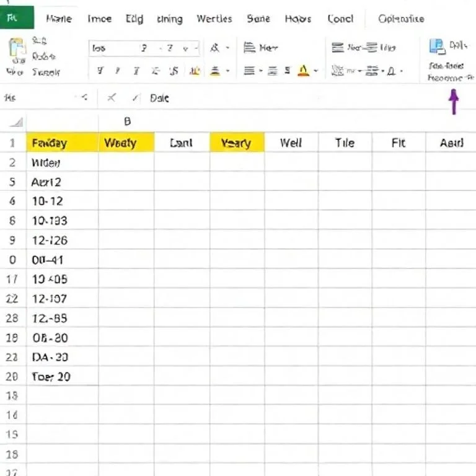Toggle the 'S' strikethrough icon in font row
The height and width of the screenshot is (476, 476).
tap(174, 71)
